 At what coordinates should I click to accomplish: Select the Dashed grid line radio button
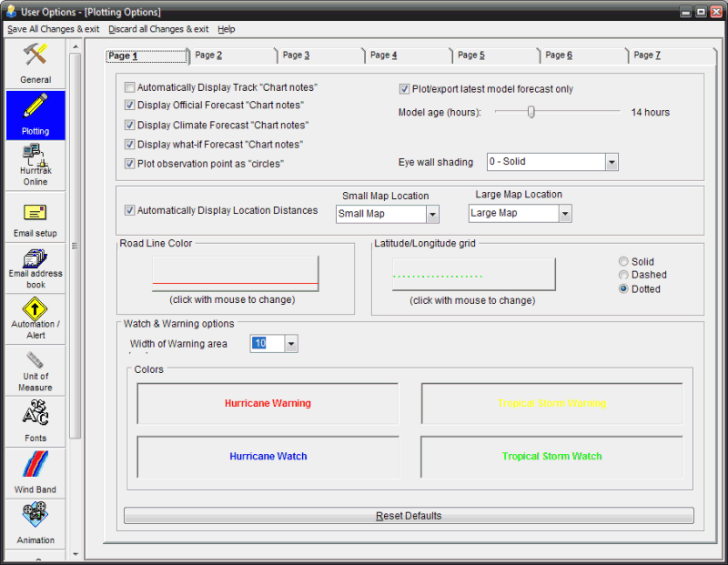click(623, 275)
